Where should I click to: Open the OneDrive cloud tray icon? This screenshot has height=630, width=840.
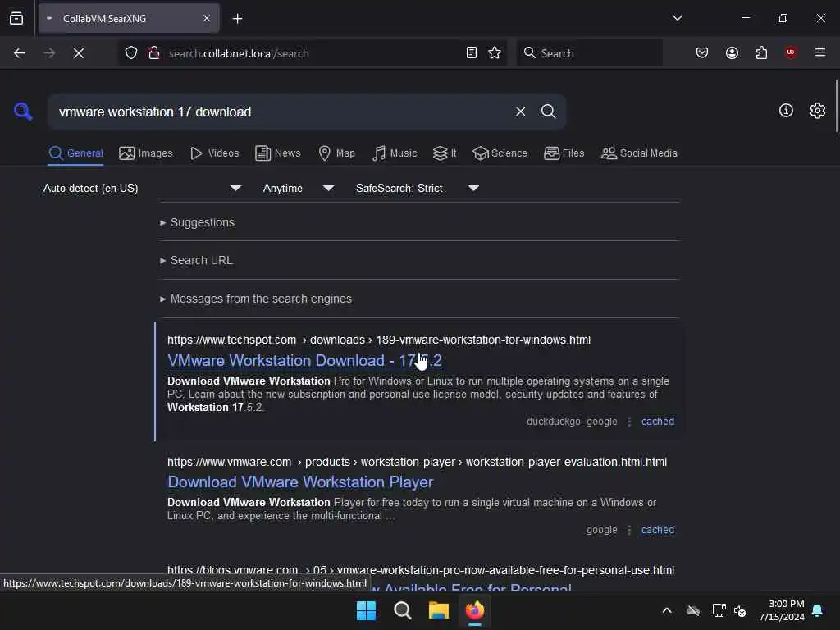[x=693, y=610]
